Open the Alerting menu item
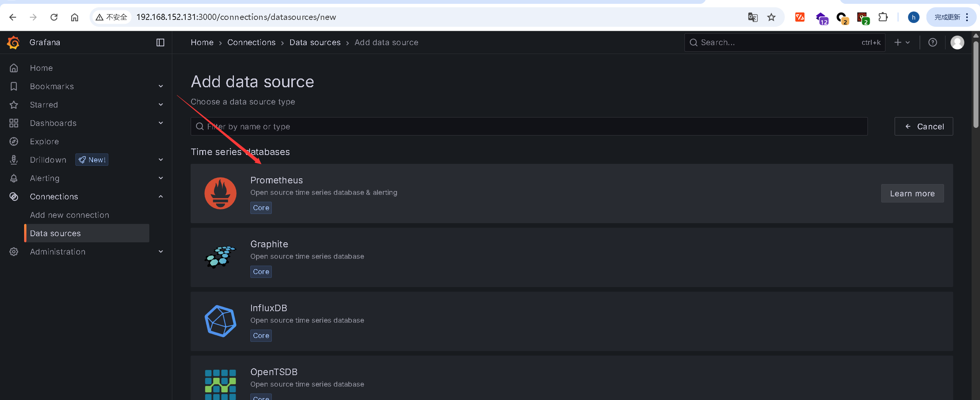This screenshot has width=980, height=400. tap(45, 178)
